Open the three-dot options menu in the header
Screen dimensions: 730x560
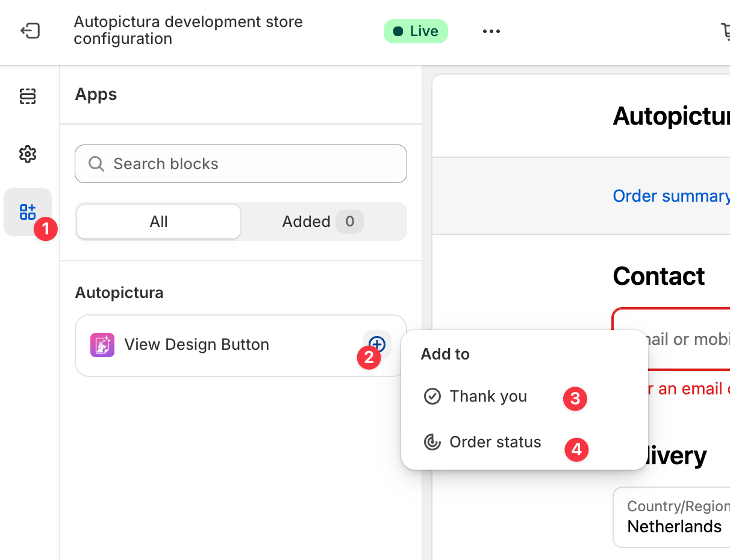[491, 31]
